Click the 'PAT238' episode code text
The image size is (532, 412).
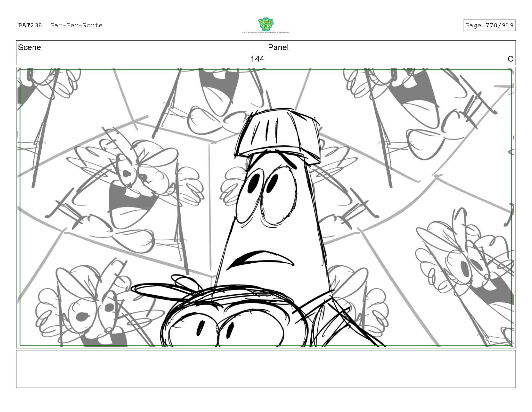(30, 25)
